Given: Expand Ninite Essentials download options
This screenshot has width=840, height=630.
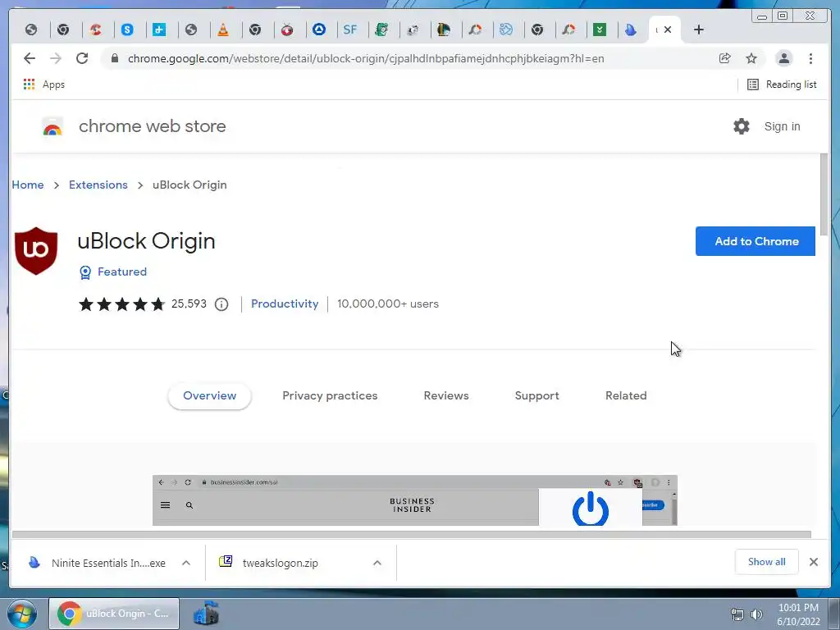Looking at the screenshot, I should [186, 563].
